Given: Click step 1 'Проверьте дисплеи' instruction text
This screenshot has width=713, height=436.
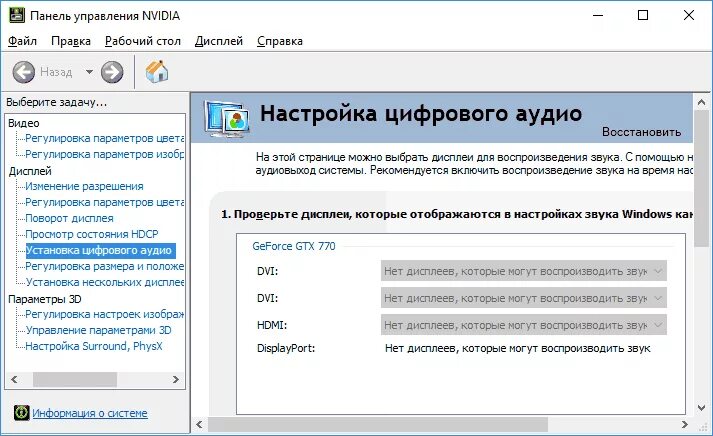Looking at the screenshot, I should (457, 214).
